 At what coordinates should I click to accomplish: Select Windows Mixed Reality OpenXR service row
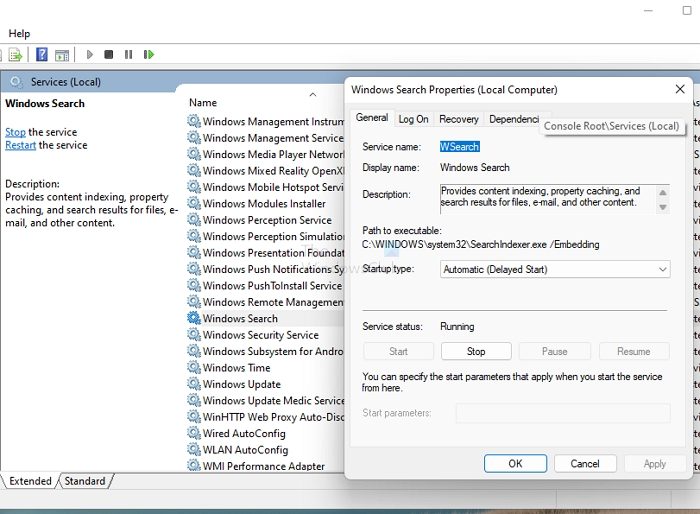click(x=266, y=171)
